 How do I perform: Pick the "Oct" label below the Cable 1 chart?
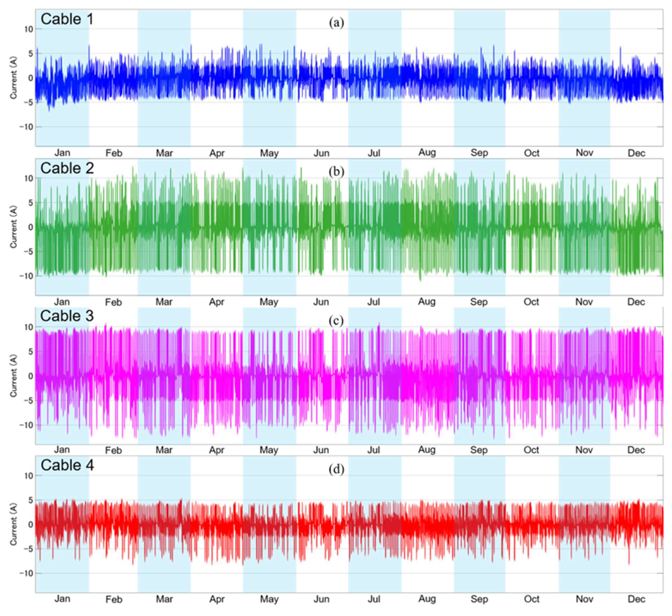532,153
